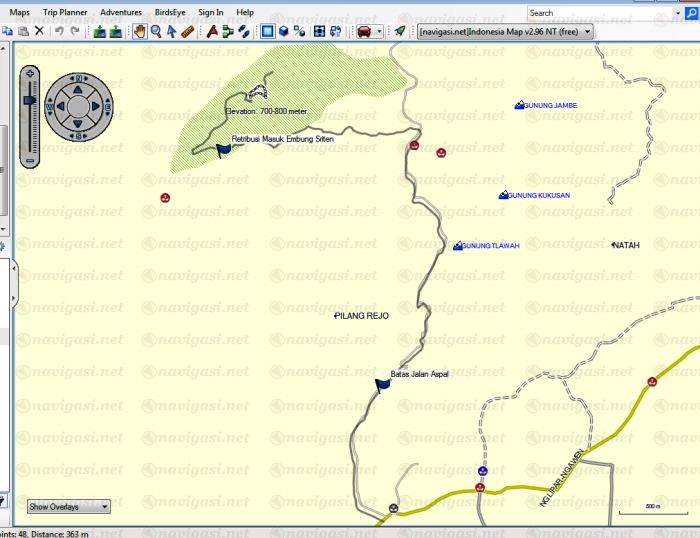Toggle the 3D map view cube
700x538 pixels.
(284, 31)
